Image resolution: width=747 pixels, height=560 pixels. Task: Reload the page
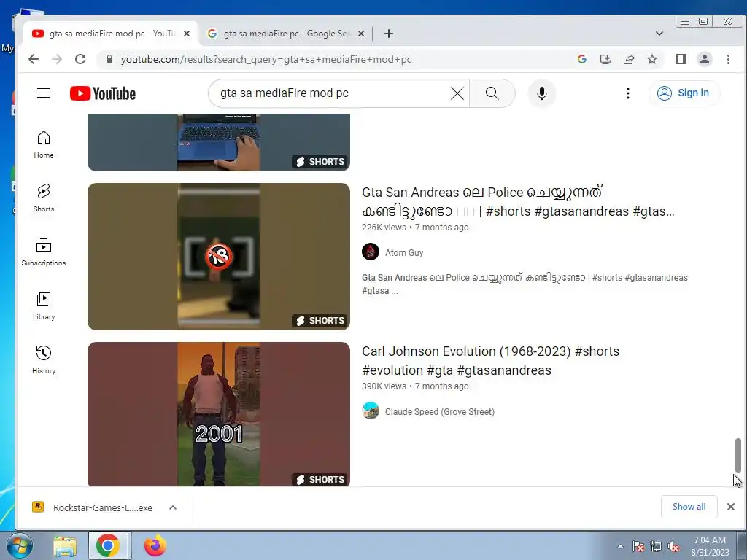(x=80, y=59)
